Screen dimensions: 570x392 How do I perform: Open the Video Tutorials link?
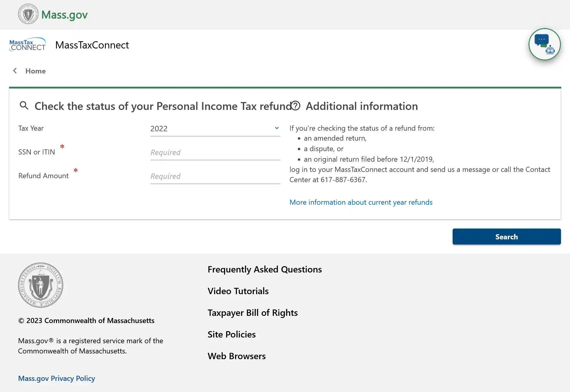[238, 291]
